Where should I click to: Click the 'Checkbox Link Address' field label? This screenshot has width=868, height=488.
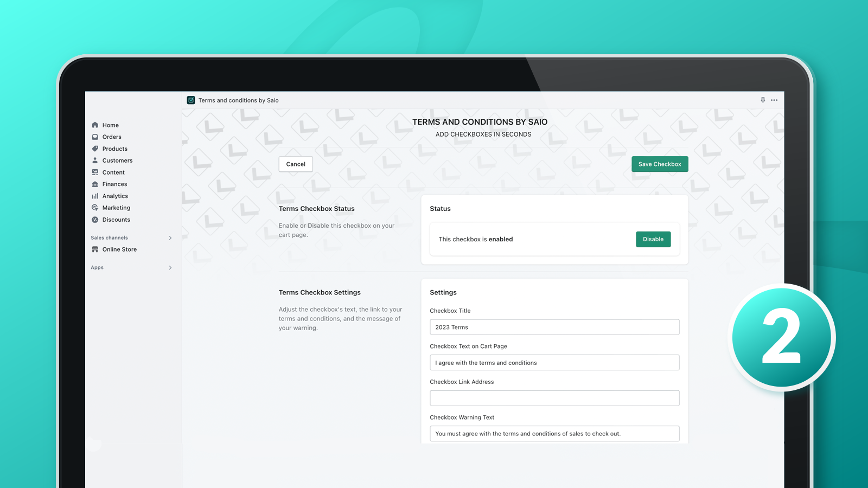tap(462, 382)
